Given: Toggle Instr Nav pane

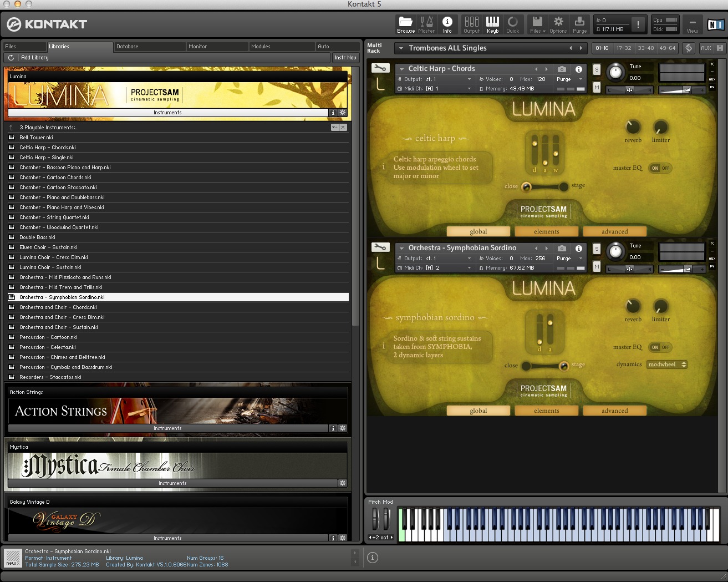Looking at the screenshot, I should (x=345, y=58).
